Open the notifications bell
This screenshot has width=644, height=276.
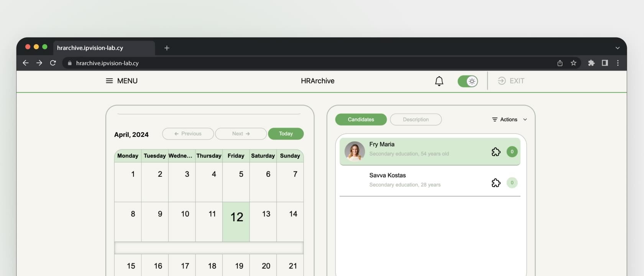pyautogui.click(x=439, y=81)
